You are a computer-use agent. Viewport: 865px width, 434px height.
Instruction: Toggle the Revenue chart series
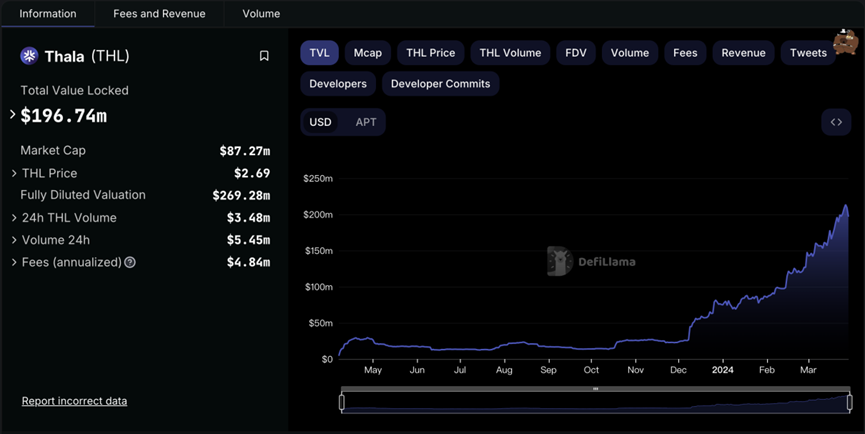tap(744, 53)
